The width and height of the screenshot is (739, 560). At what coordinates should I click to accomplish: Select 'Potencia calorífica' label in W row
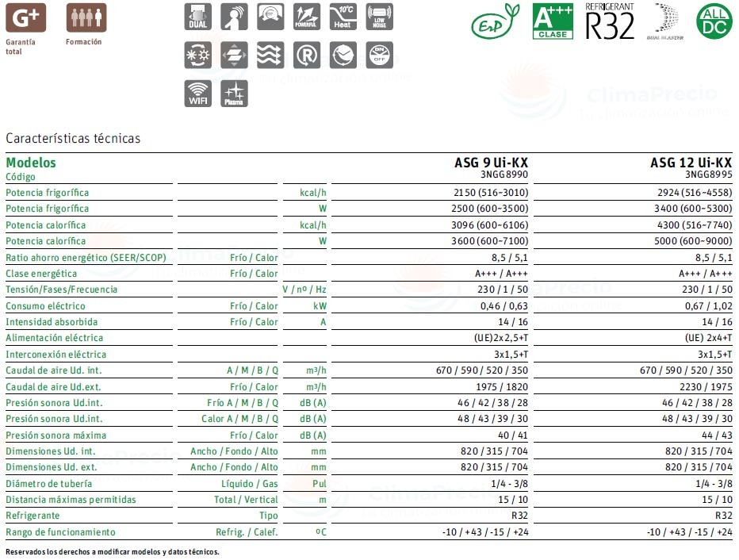click(x=46, y=241)
